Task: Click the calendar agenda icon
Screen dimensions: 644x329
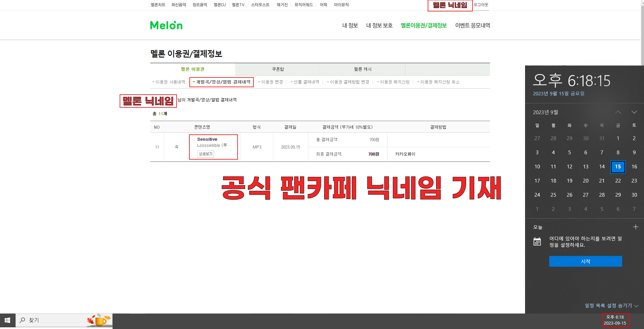Action: coord(537,241)
